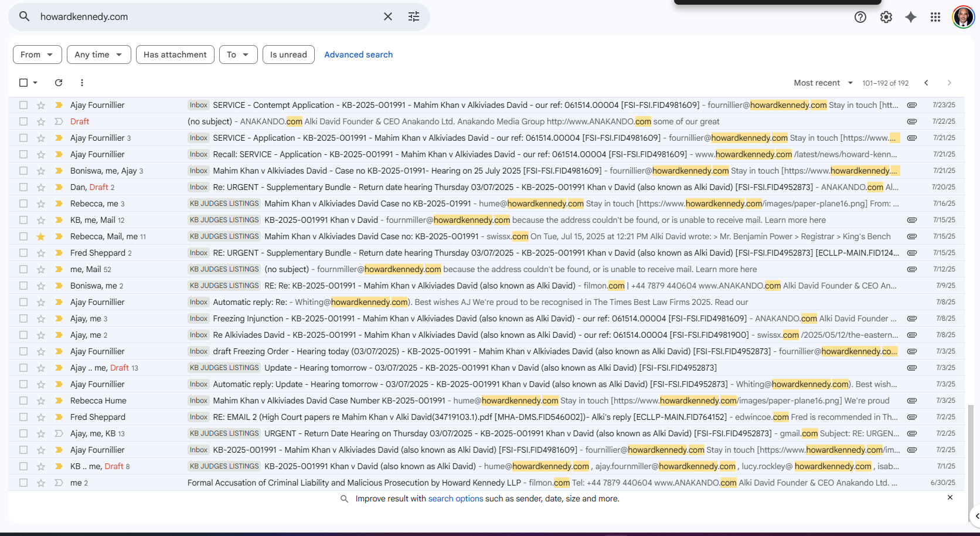Open the Google apps grid
This screenshot has width=980, height=536.
click(x=935, y=17)
